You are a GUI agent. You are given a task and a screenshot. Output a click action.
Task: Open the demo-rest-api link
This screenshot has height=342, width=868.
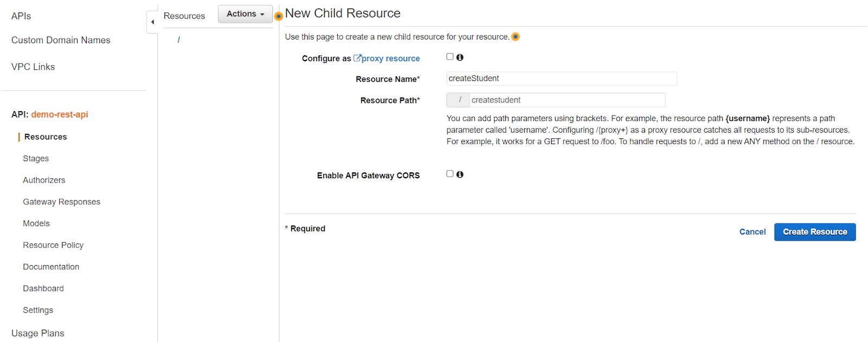click(x=60, y=115)
